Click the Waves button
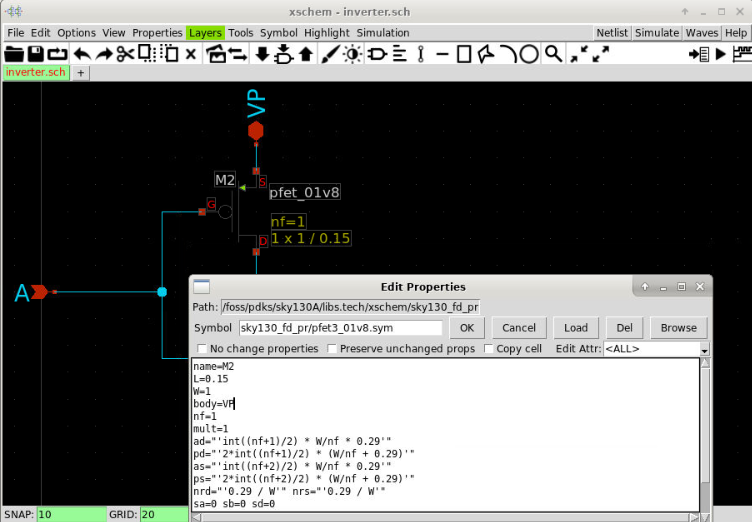This screenshot has width=752, height=522. click(x=702, y=33)
